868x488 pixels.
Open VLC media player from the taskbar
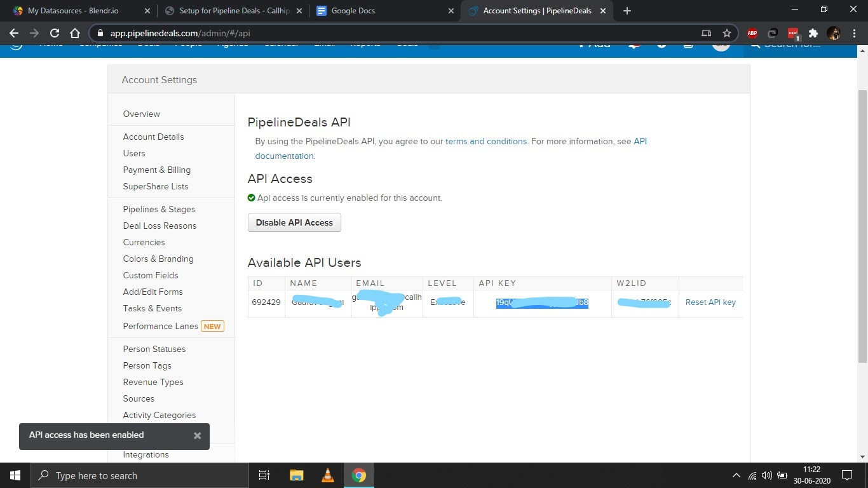[x=328, y=475]
